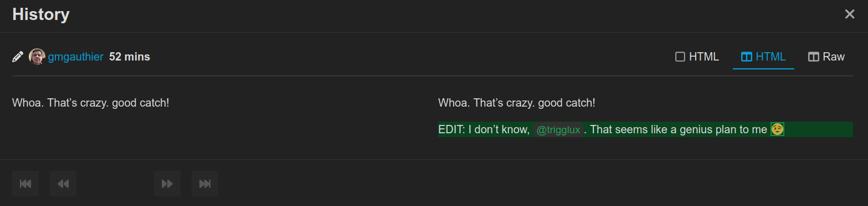868x206 pixels.
Task: Click the winking emoji
Action: click(778, 129)
